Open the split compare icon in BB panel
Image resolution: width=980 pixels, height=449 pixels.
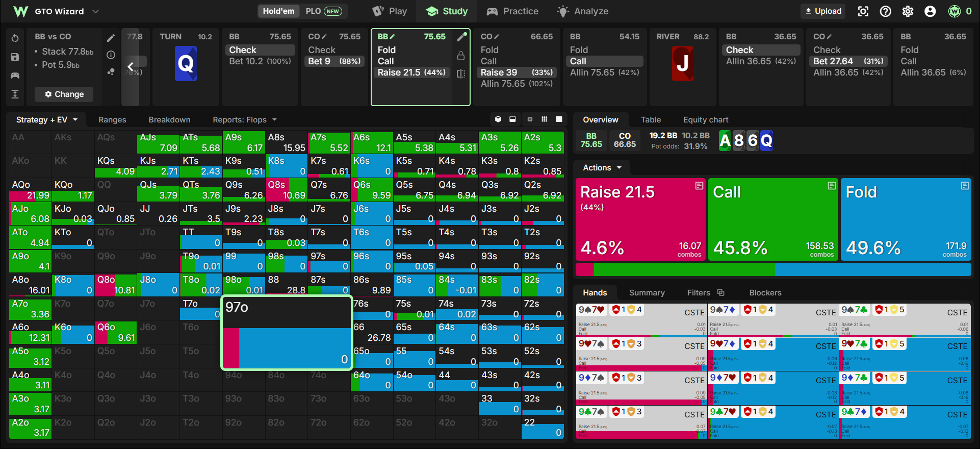click(x=461, y=73)
